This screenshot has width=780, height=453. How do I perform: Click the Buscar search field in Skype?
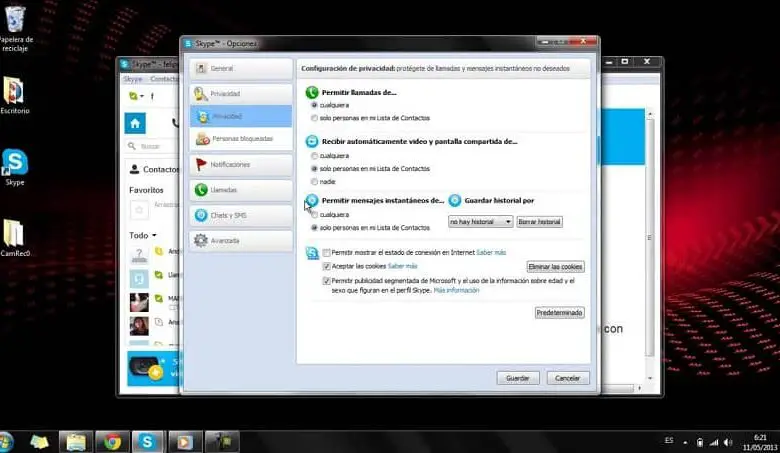152,146
